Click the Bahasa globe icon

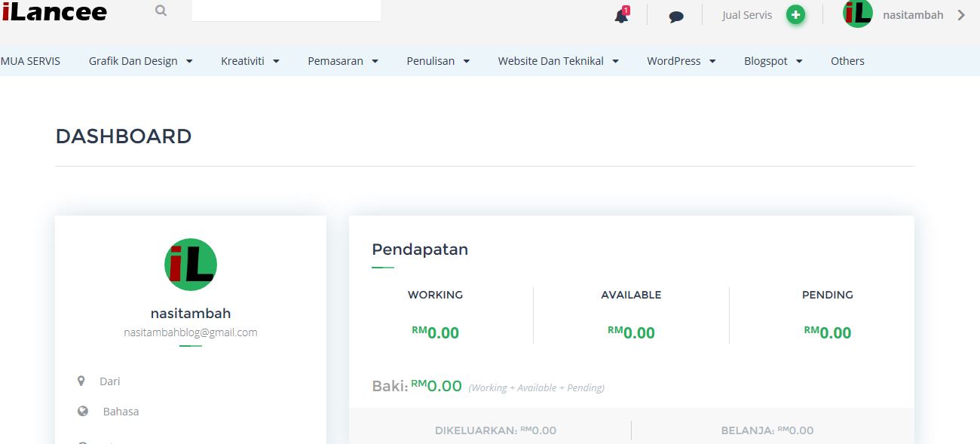pos(83,412)
